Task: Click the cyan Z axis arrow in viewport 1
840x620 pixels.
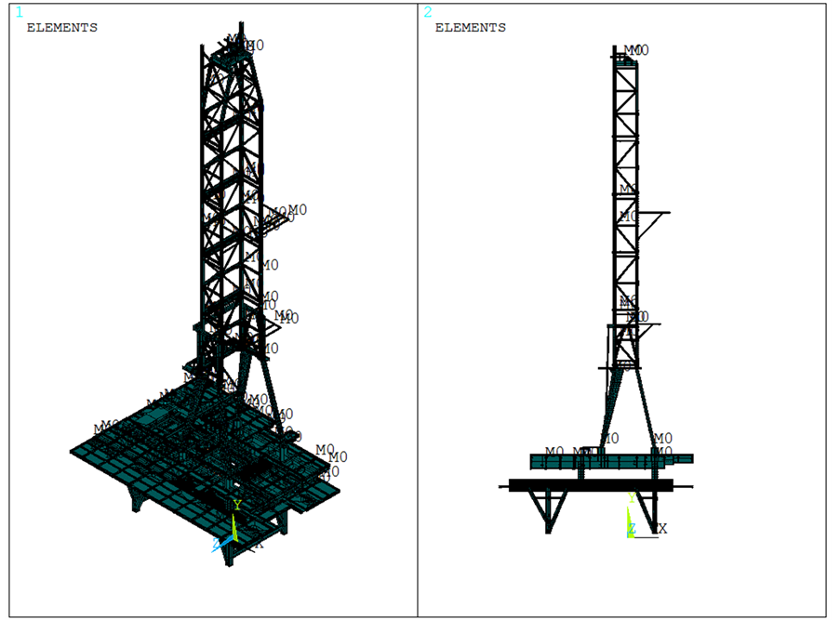Action: coord(223,544)
